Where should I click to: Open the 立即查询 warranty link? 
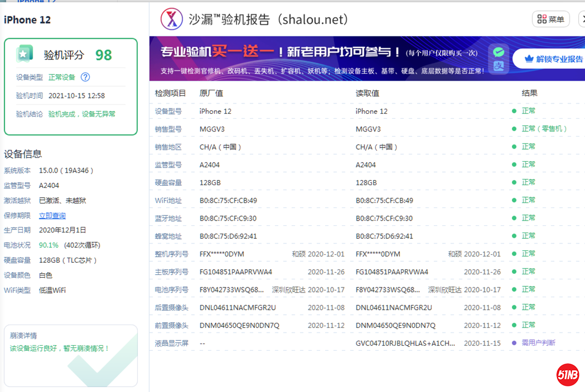pos(52,215)
